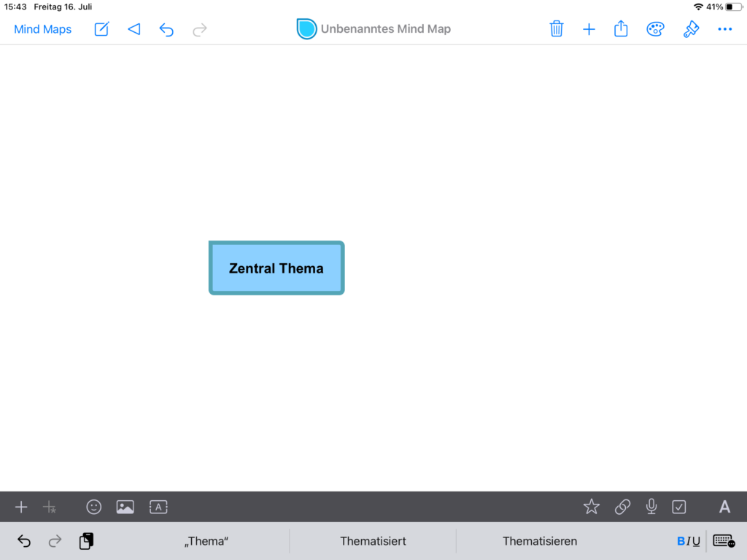Open the color palette theme icon
The width and height of the screenshot is (747, 560).
coord(655,29)
